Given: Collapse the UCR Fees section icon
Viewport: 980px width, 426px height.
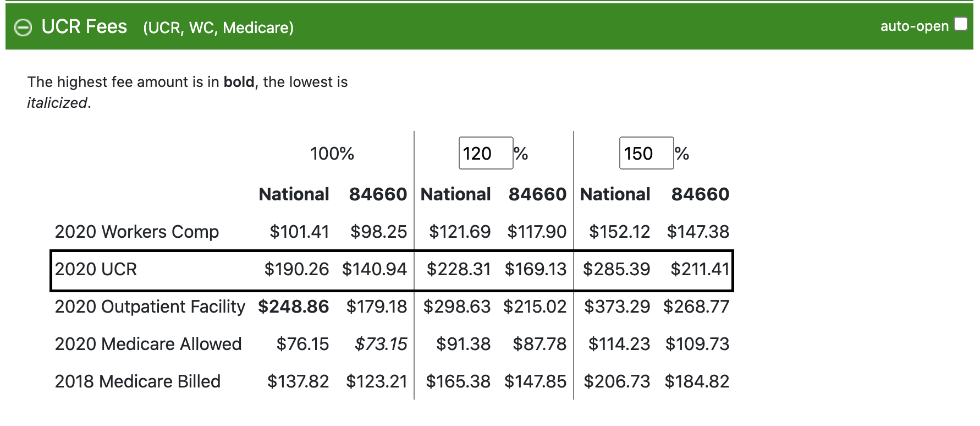Looking at the screenshot, I should coord(23,28).
